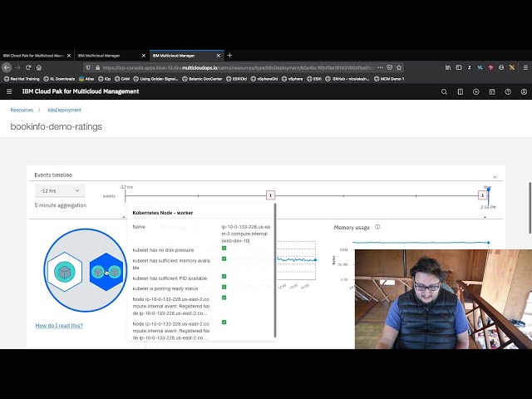Click the kubelet posting ready status checkmark
Screen dimensions: 532x399
224,287
